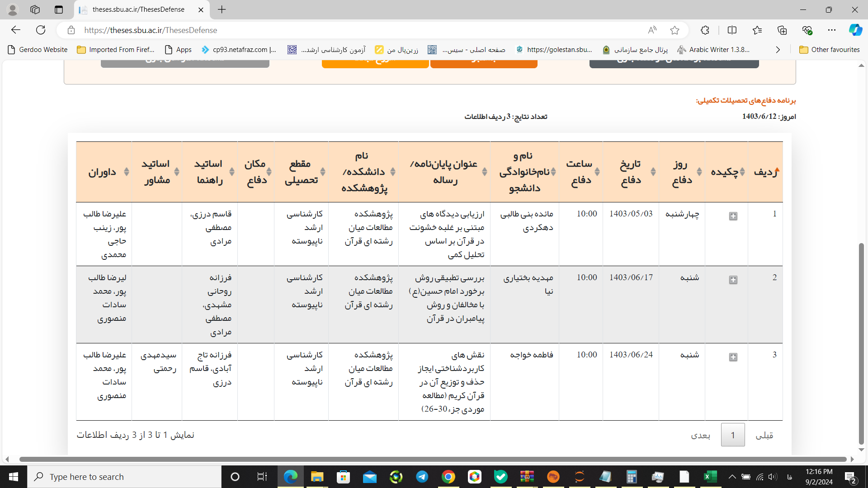The image size is (868, 488).
Task: Click the bookmark/favorites icon in browser toolbar
Action: (674, 30)
